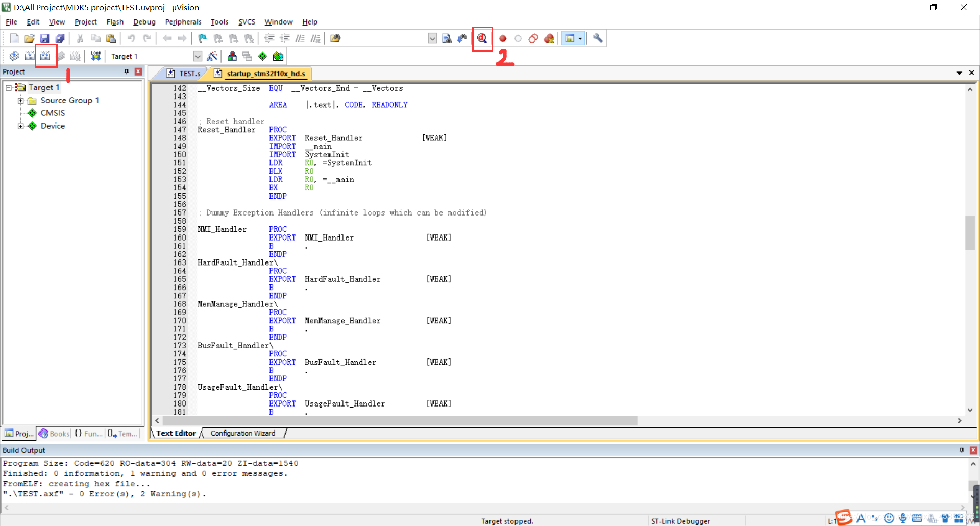The width and height of the screenshot is (980, 526).
Task: Open Manage Run-Time Environment
Action: pyautogui.click(x=262, y=56)
